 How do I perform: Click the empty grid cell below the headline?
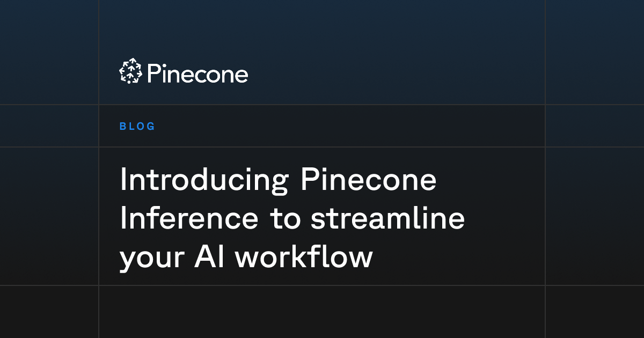click(x=322, y=312)
